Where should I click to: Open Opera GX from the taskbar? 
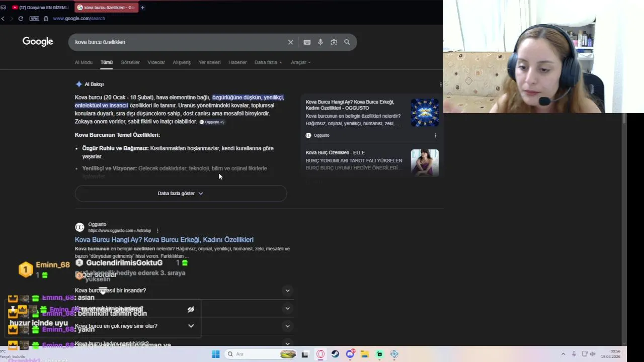coord(320,354)
